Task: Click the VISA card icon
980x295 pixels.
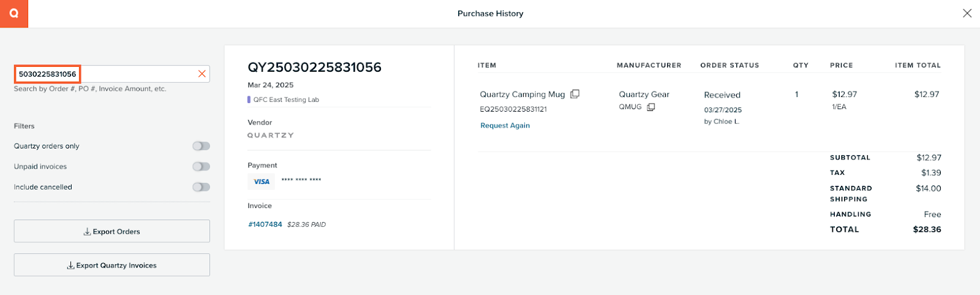Action: tap(262, 182)
